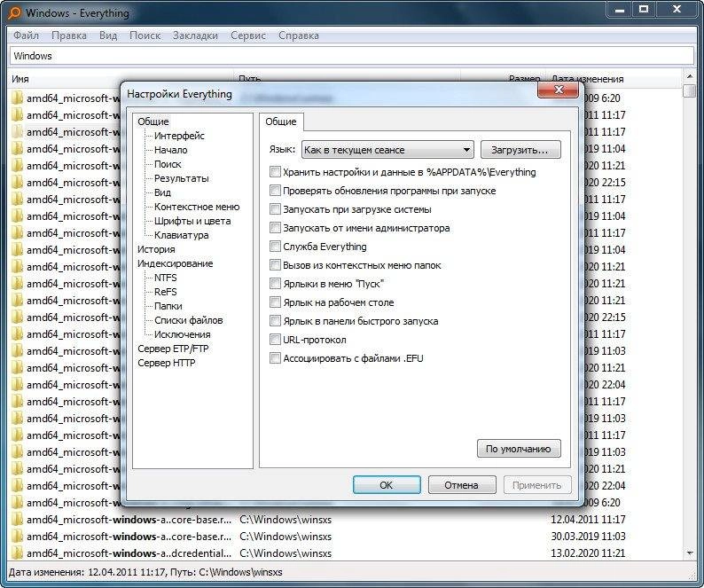This screenshot has width=704, height=588.
Task: Open the Закладки menu
Action: click(x=195, y=35)
